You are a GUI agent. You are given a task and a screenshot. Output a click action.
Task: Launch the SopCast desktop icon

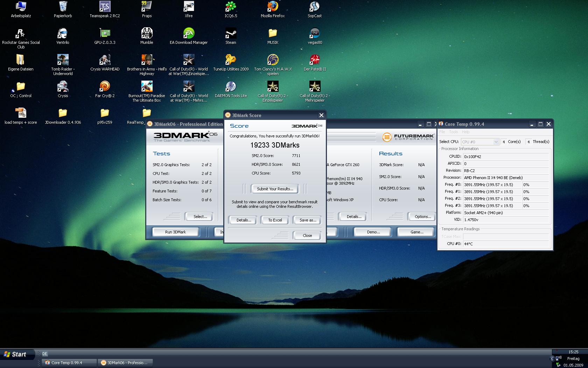(315, 9)
